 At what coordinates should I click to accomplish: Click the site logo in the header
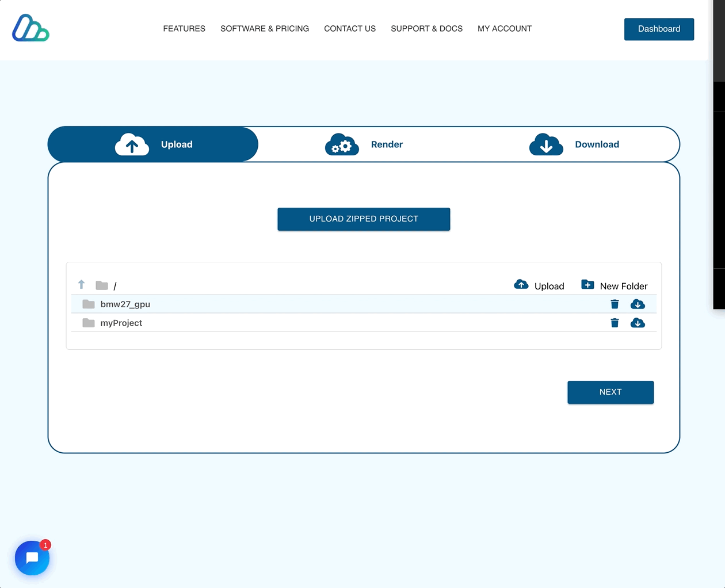point(30,28)
